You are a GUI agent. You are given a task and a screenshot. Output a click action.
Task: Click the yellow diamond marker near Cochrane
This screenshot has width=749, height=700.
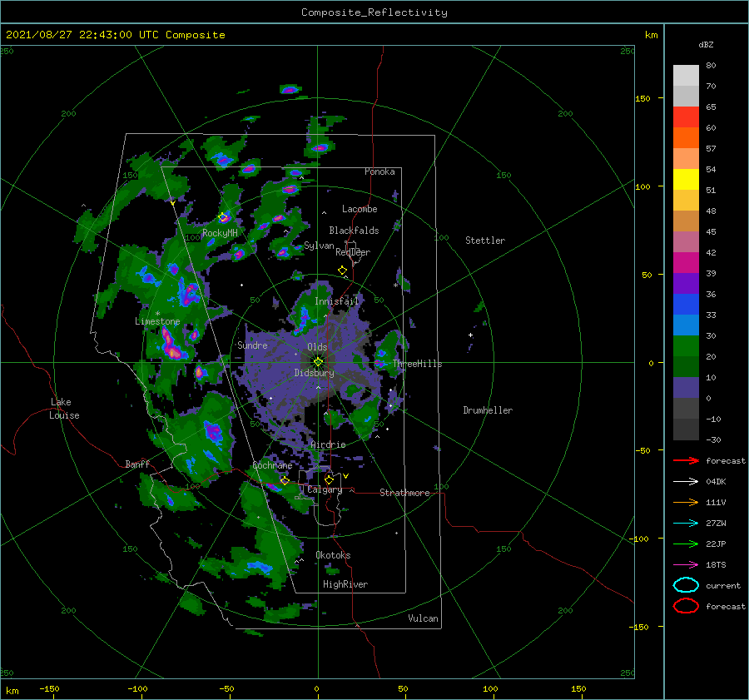pos(285,480)
